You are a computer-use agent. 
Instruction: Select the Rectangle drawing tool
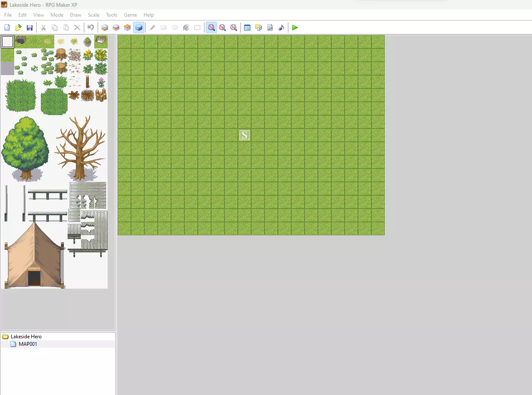click(164, 28)
